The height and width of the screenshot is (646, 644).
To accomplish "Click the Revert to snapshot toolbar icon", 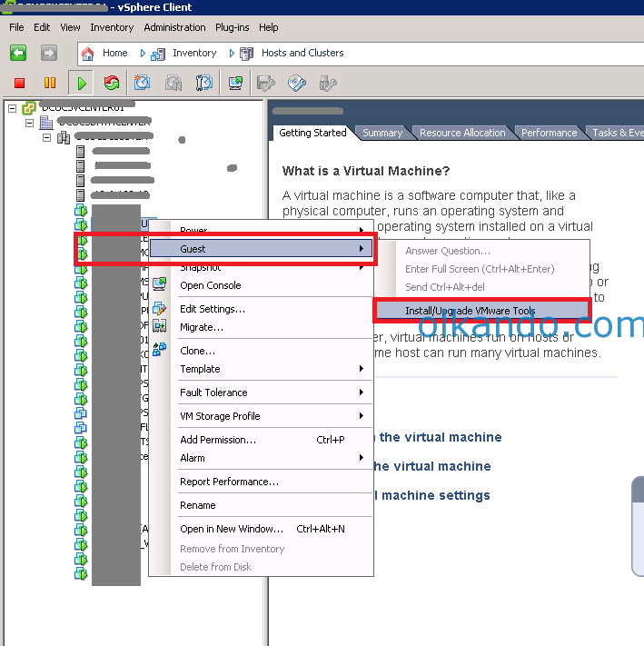I will click(173, 83).
